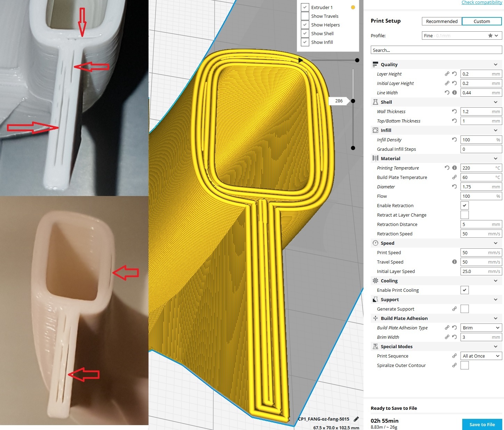Enable the Show Travels checkbox
Screen dimensions: 504x430
click(305, 16)
